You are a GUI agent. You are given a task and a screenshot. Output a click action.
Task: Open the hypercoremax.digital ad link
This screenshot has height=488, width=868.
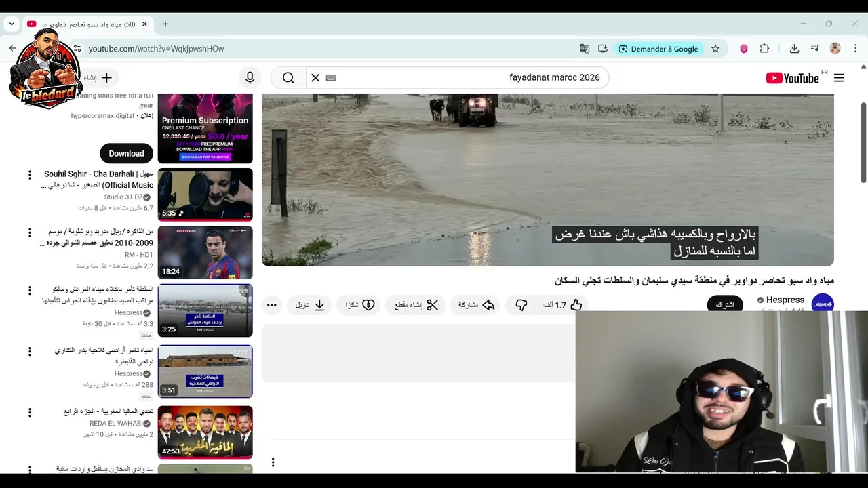click(x=102, y=116)
